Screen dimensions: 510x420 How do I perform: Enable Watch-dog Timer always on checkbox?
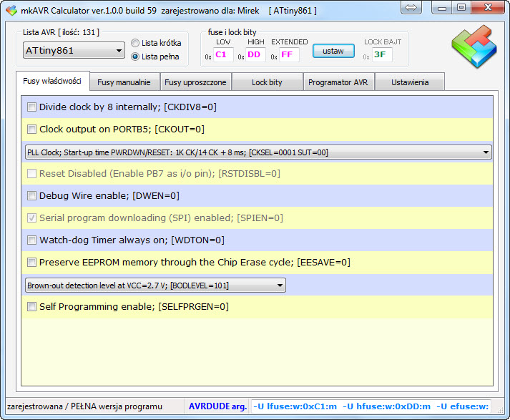tap(31, 240)
